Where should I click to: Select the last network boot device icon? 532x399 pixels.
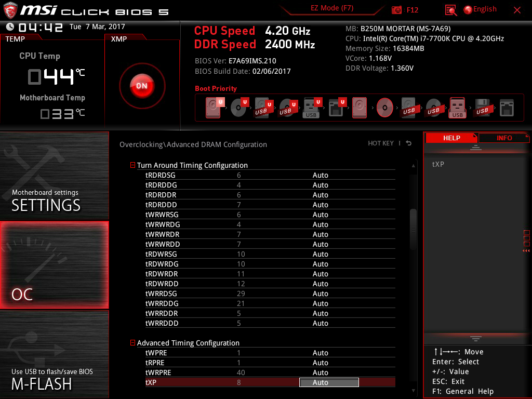(x=506, y=108)
